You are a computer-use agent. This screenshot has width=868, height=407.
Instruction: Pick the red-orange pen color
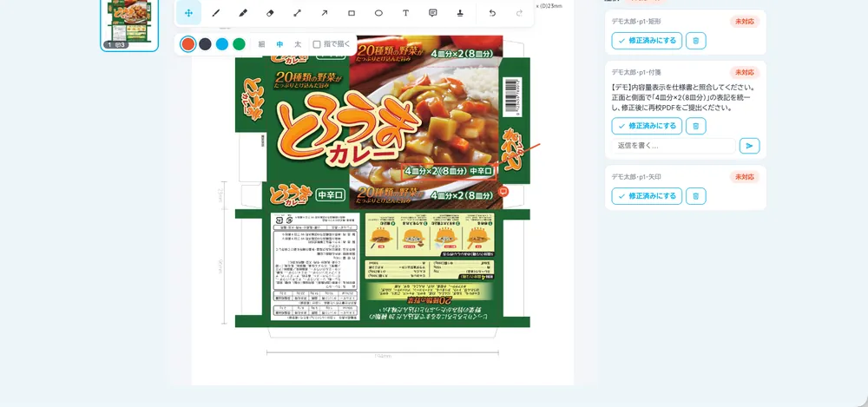[188, 44]
